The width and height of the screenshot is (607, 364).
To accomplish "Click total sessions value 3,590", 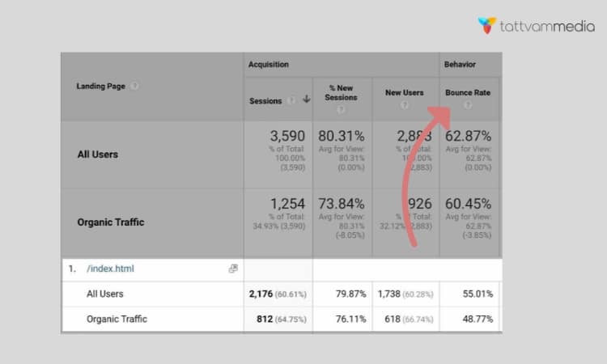I will (x=287, y=136).
